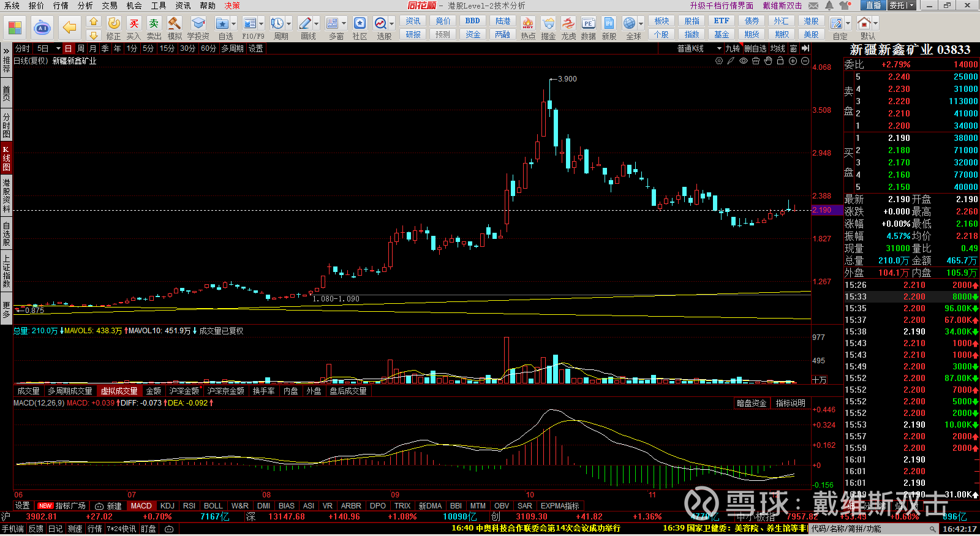Toggle the 九转 indicator

click(x=733, y=48)
